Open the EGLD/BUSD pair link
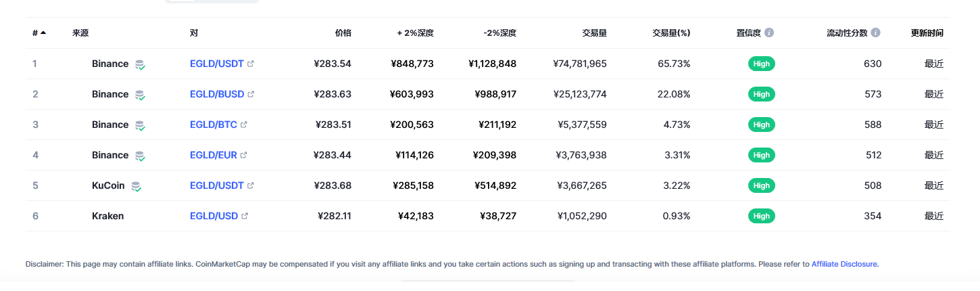The width and height of the screenshot is (980, 291). click(217, 94)
